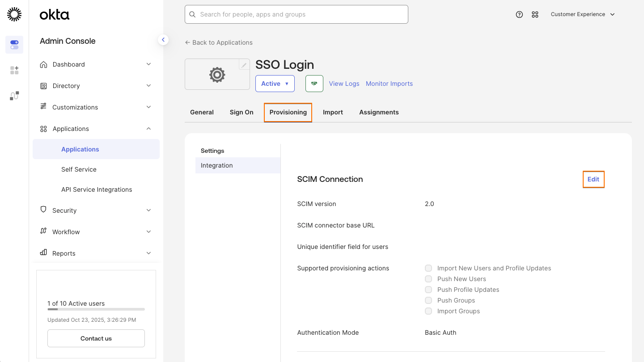Viewport: 644px width, 362px height.
Task: Check the Import Groups provisioning option
Action: pyautogui.click(x=428, y=311)
